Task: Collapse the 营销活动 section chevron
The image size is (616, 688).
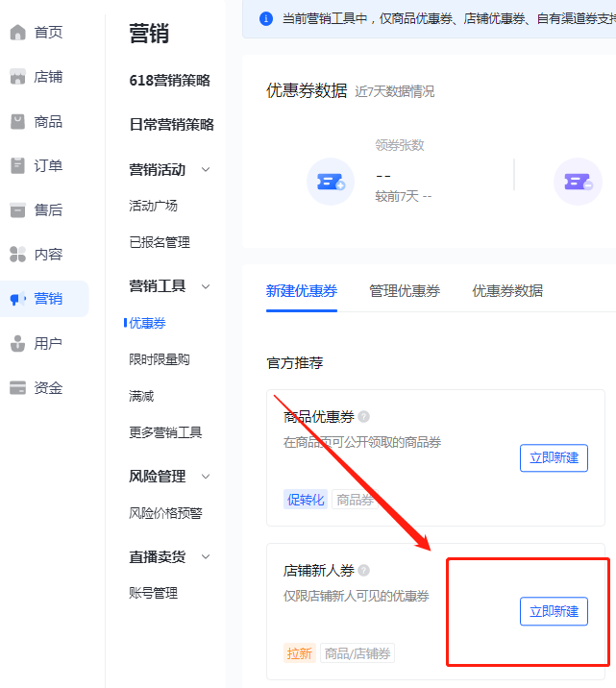Action: tap(206, 170)
